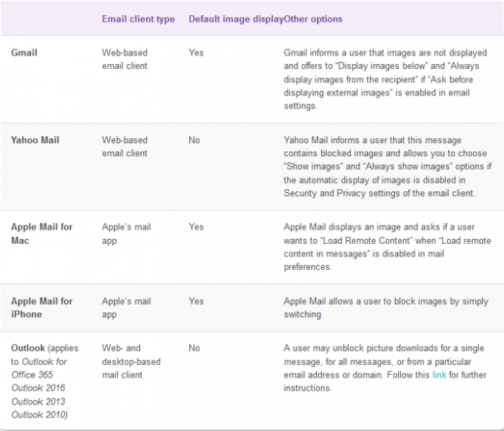Click 'Web- and desktop-based mail client' cell
This screenshot has width=504, height=431.
[131, 361]
